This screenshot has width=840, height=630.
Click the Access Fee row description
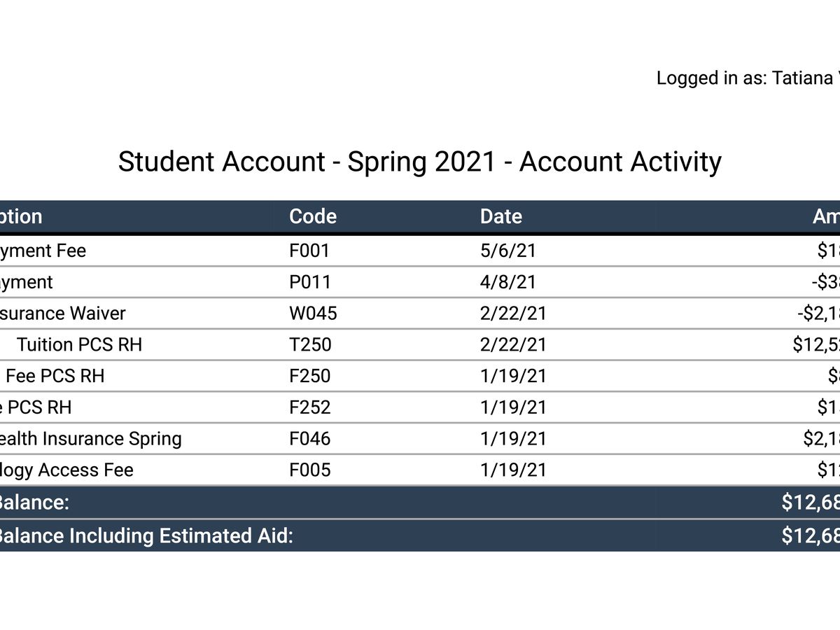[x=66, y=470]
